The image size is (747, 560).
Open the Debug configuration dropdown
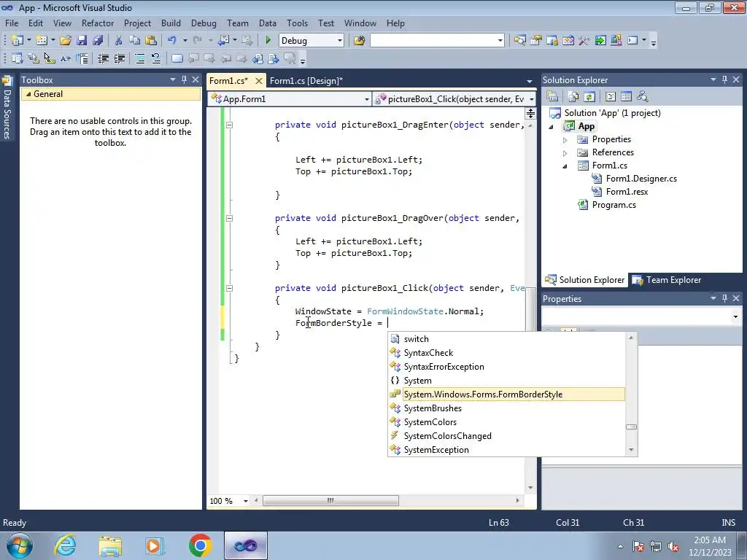coord(340,41)
